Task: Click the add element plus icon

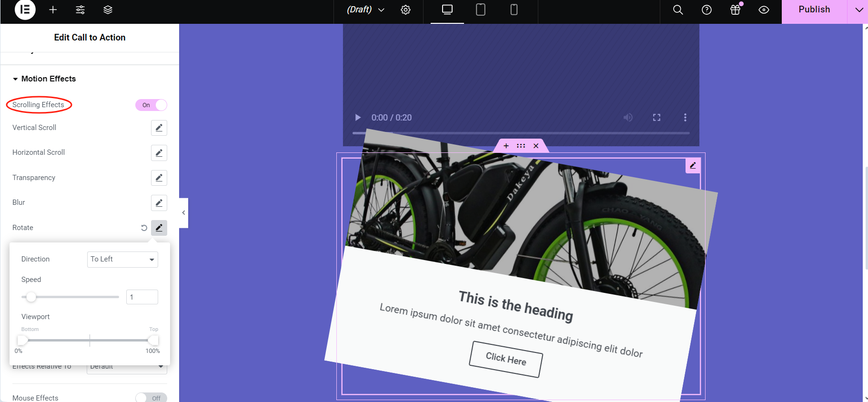Action: (53, 10)
